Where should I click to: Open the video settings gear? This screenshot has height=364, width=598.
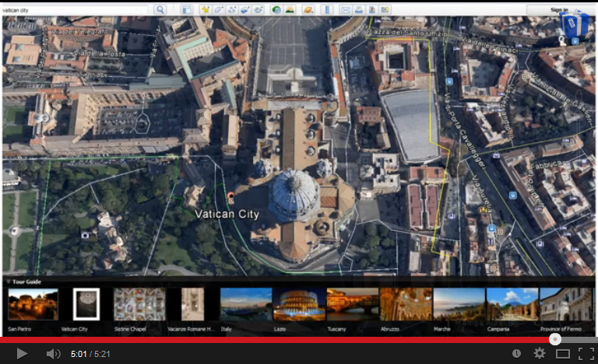[x=540, y=354]
